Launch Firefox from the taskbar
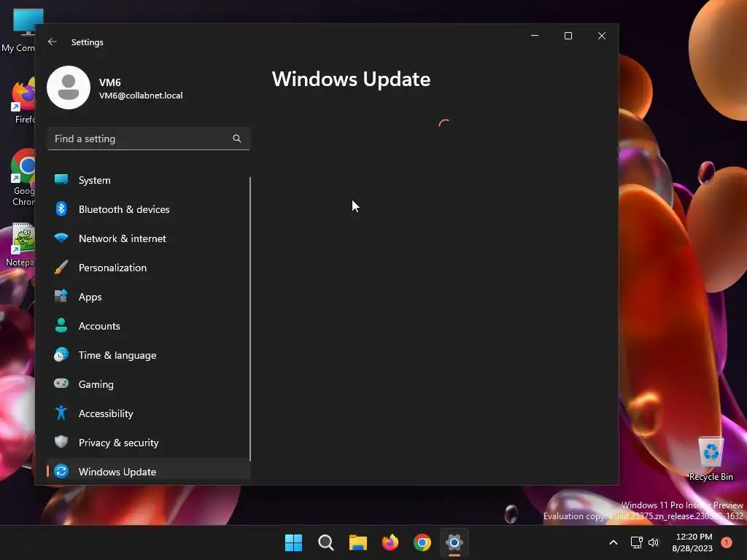This screenshot has height=560, width=747. tap(390, 542)
